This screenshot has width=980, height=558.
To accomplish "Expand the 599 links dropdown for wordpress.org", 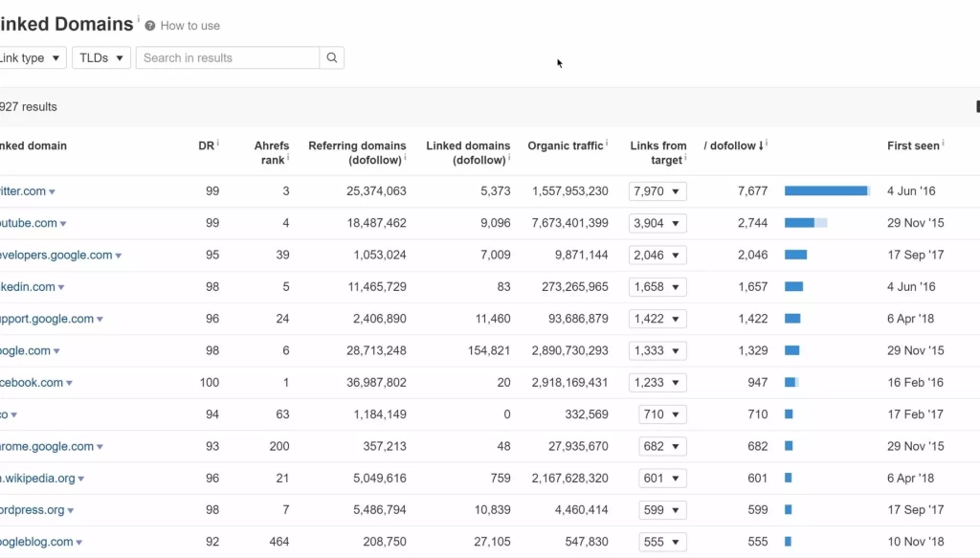I will point(662,510).
